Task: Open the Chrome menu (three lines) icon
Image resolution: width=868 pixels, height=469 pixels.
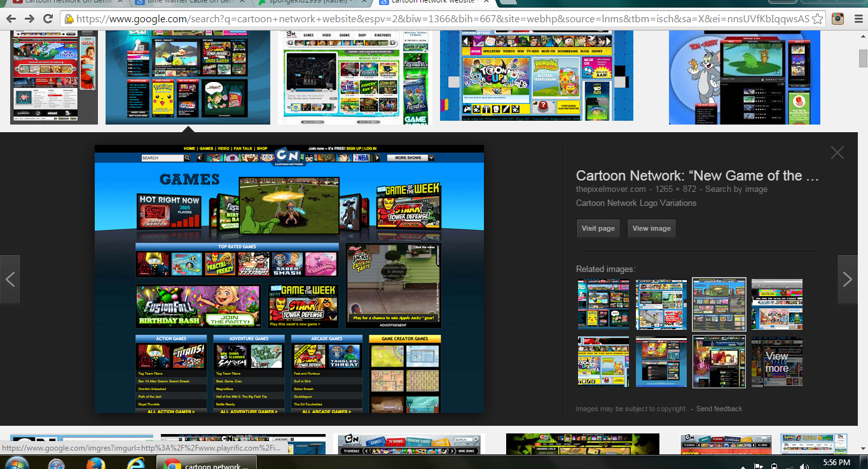Action: 857,18
